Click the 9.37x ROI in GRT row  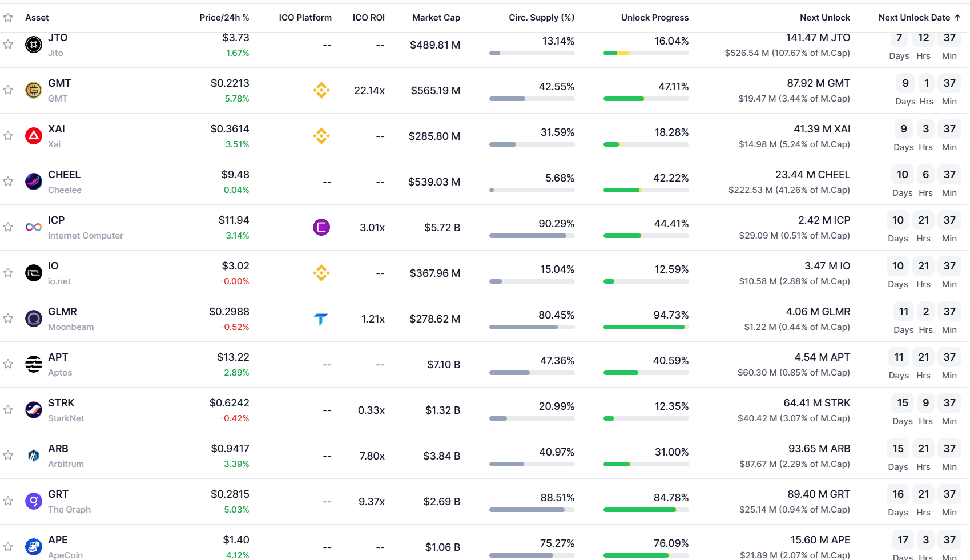[372, 502]
